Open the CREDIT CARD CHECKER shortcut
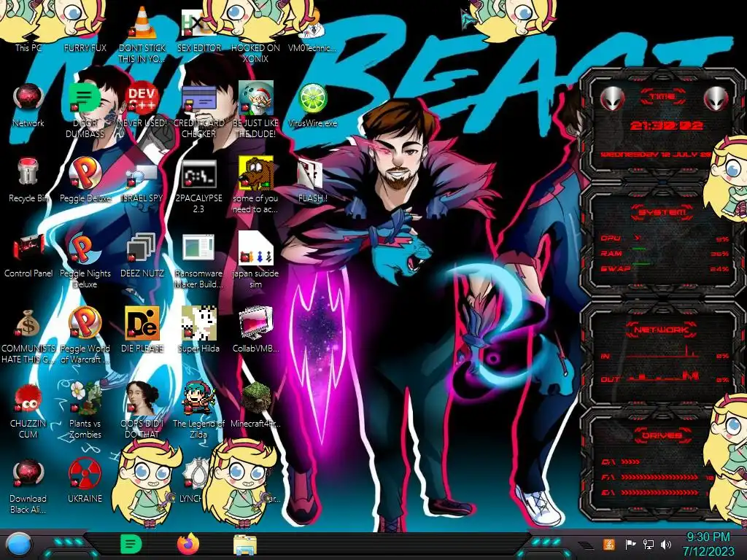Viewport: 747px width, 560px height. point(198,100)
